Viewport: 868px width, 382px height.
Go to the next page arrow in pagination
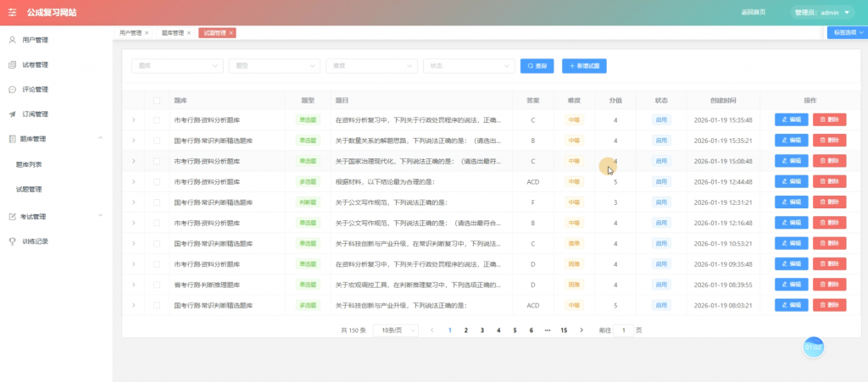click(x=581, y=330)
